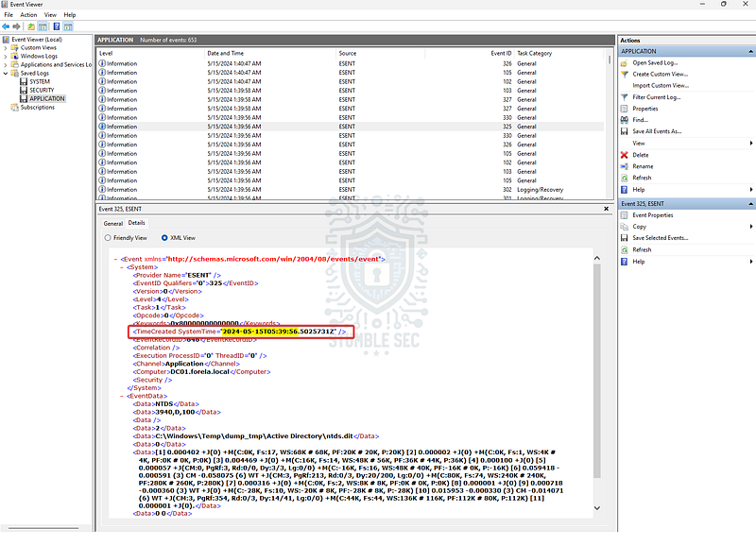Click Import Custom View... action

[x=661, y=86]
